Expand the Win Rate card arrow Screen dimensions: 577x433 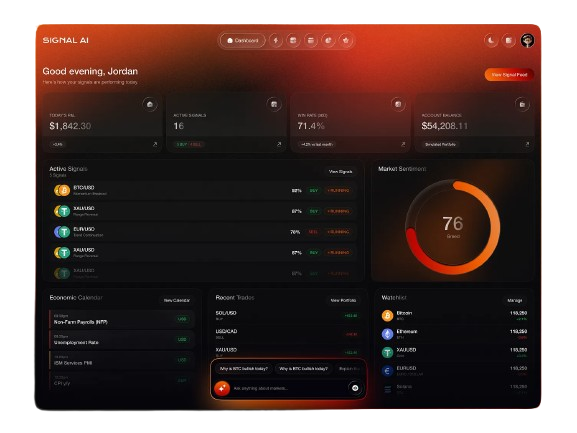[403, 144]
